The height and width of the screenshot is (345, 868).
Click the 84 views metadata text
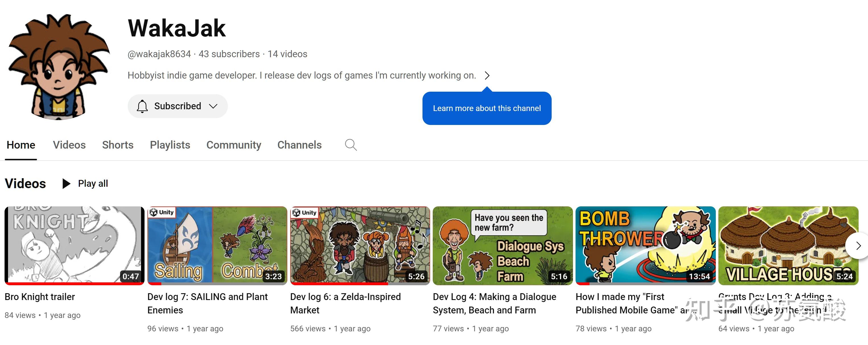(x=20, y=315)
